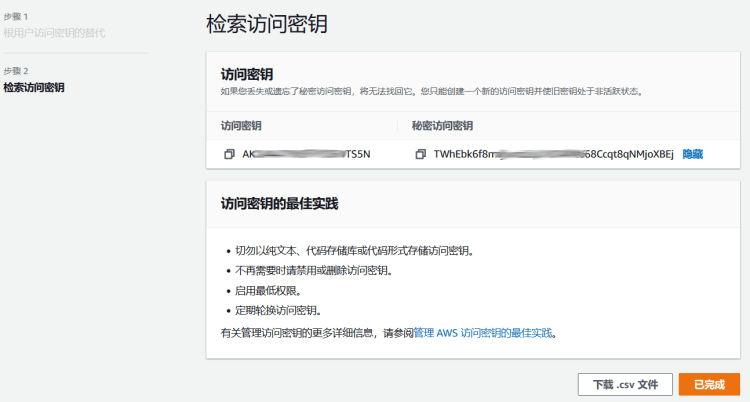Click the 下载 .csv 文件 button
Screen dimensions: 750x402
tap(625, 384)
